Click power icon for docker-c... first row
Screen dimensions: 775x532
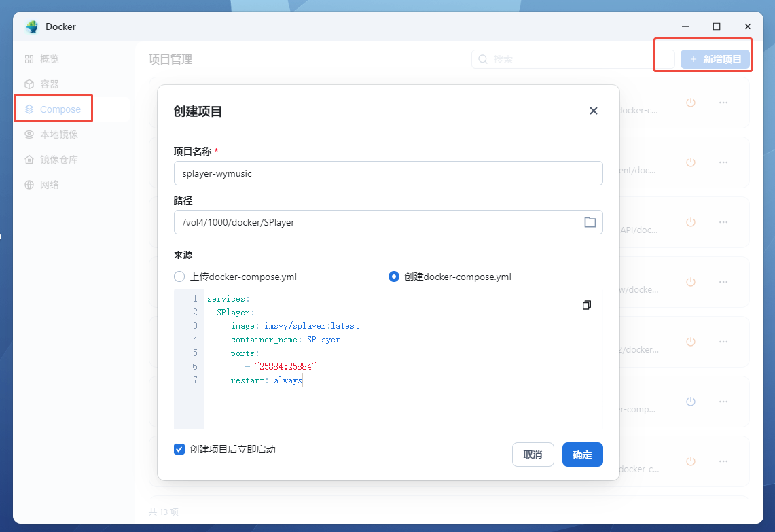click(x=691, y=103)
